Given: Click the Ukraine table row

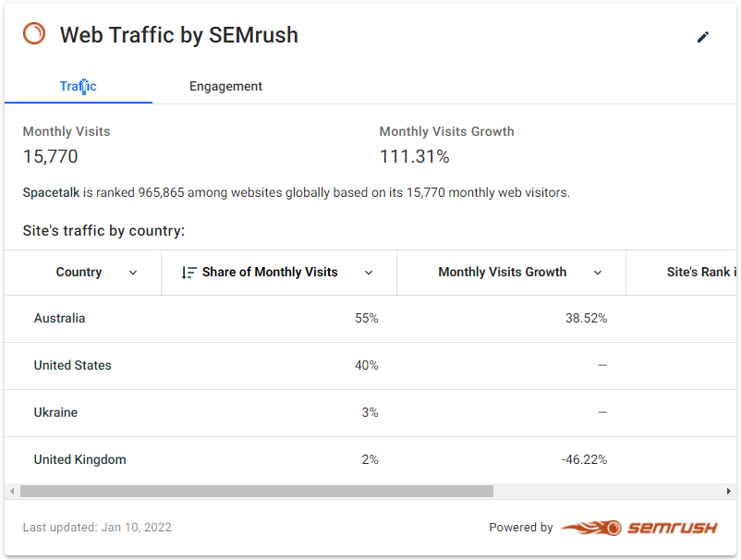Looking at the screenshot, I should pos(55,413).
